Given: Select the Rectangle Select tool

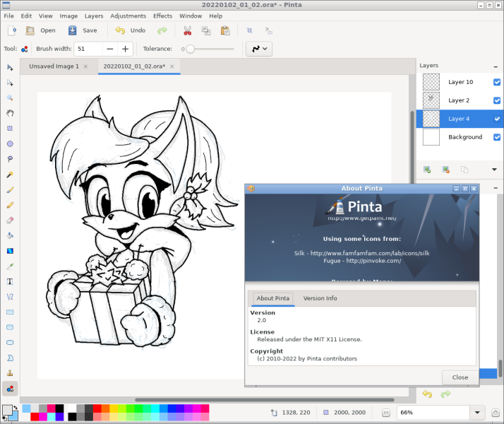Looking at the screenshot, I should click(x=10, y=129).
